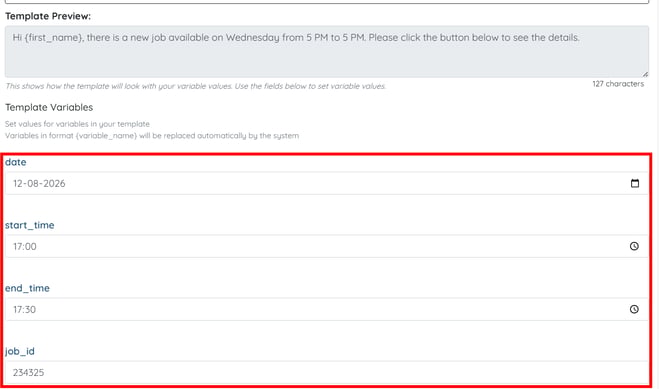Screen dimensions: 670x389
Task: Click the end_time field showing 17:30
Action: tap(327, 309)
